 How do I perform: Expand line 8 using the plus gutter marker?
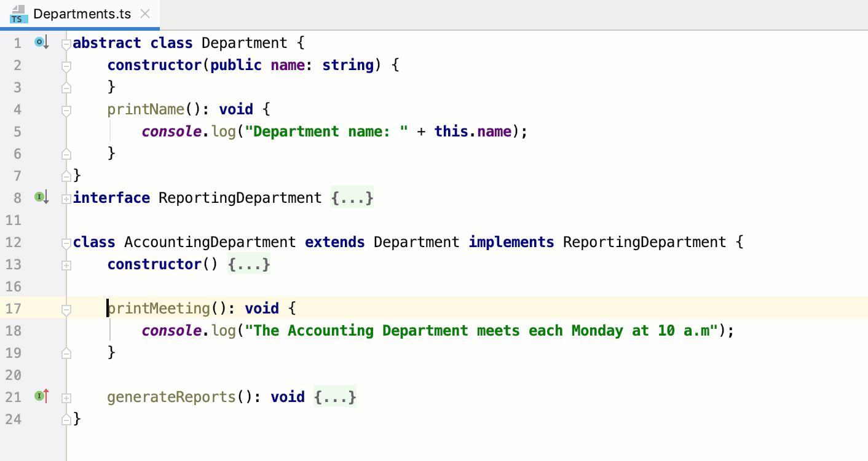(x=66, y=198)
